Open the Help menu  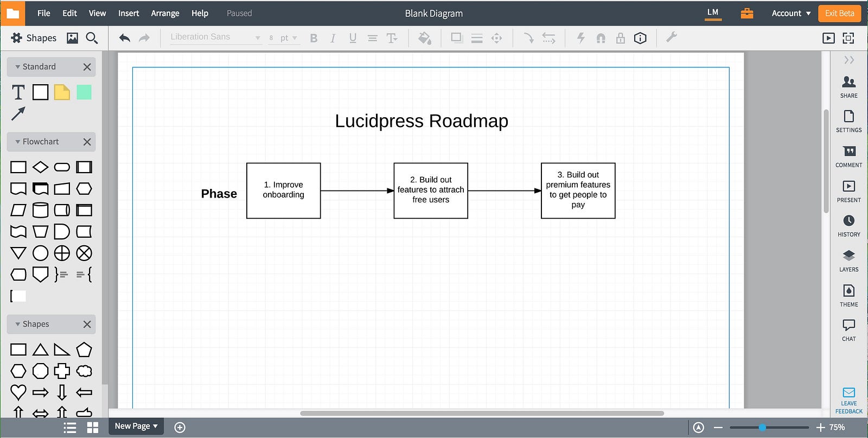[200, 13]
